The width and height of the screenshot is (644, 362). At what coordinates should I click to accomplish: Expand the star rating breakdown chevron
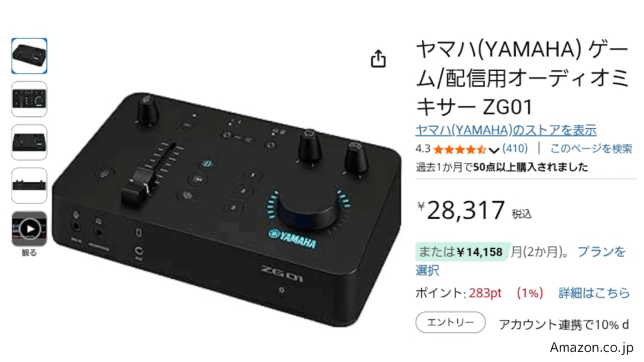click(494, 150)
